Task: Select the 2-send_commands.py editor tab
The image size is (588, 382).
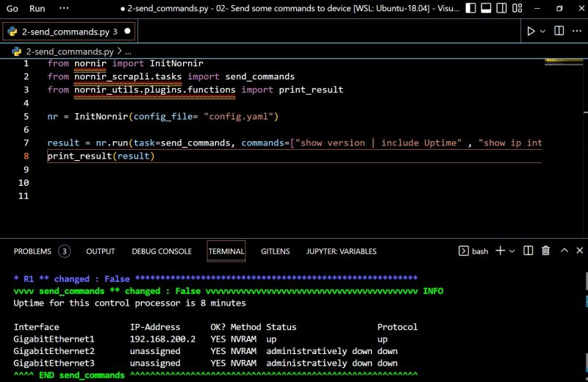Action: tap(68, 32)
